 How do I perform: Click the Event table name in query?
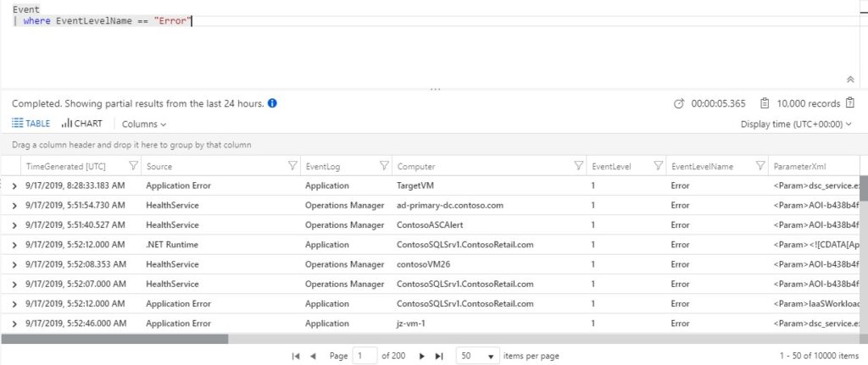pyautogui.click(x=26, y=9)
